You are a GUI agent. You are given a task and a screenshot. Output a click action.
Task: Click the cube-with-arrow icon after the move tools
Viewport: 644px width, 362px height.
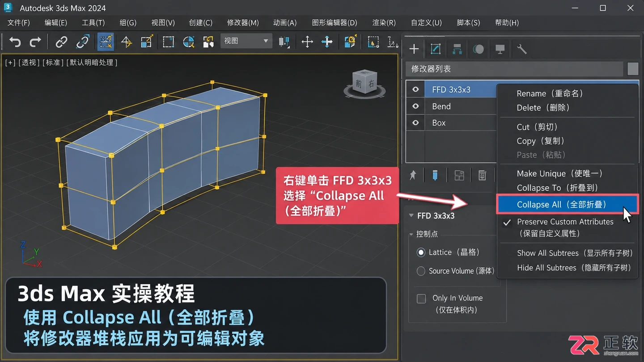[350, 42]
